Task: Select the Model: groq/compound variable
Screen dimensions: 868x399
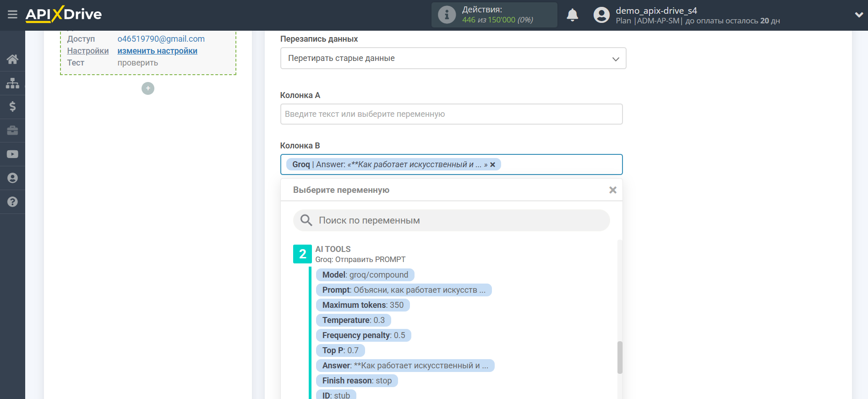Action: (x=365, y=275)
